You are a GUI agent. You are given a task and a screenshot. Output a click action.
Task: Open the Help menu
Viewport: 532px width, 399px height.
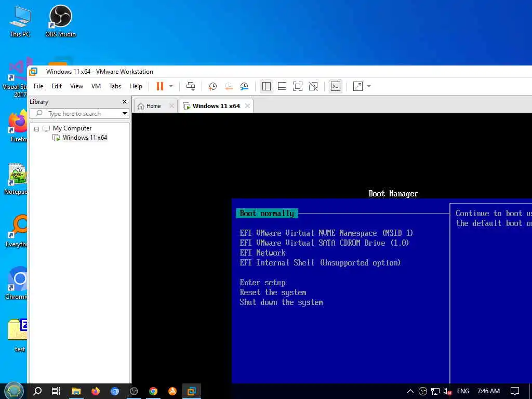[x=136, y=86]
